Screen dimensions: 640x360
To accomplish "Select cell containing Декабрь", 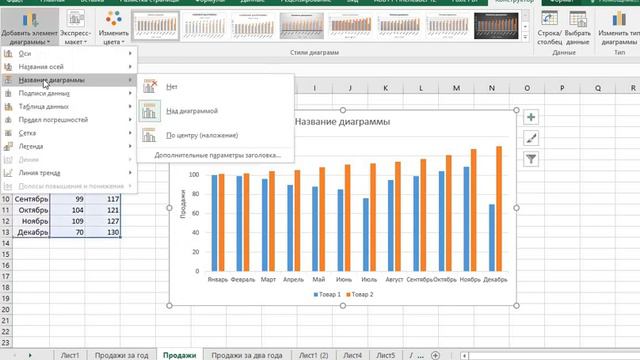I will [x=31, y=232].
